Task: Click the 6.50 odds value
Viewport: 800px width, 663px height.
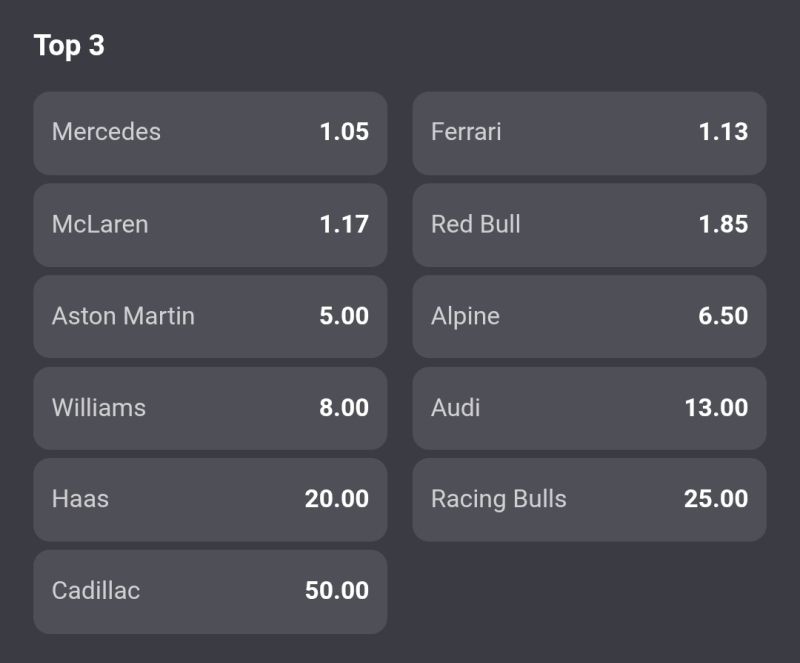Action: pos(723,316)
